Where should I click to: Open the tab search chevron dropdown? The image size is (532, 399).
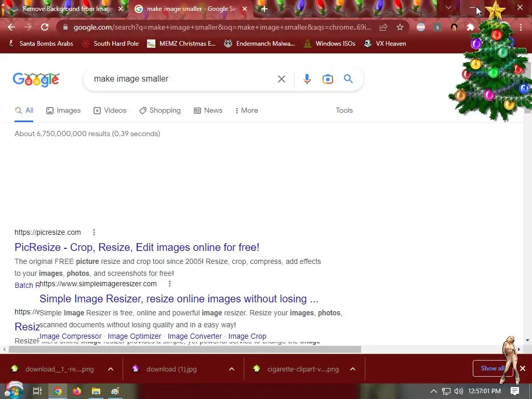point(448,7)
